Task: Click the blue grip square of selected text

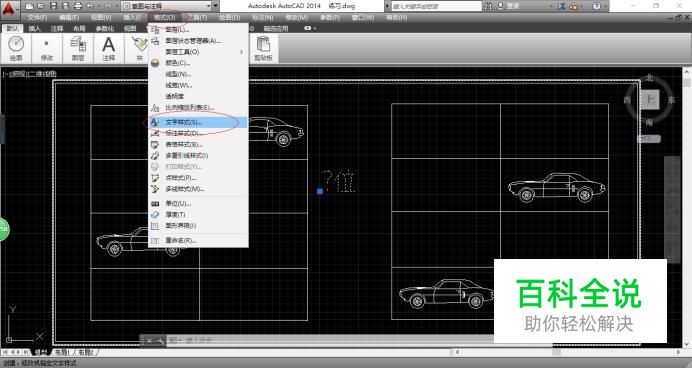Action: 320,191
